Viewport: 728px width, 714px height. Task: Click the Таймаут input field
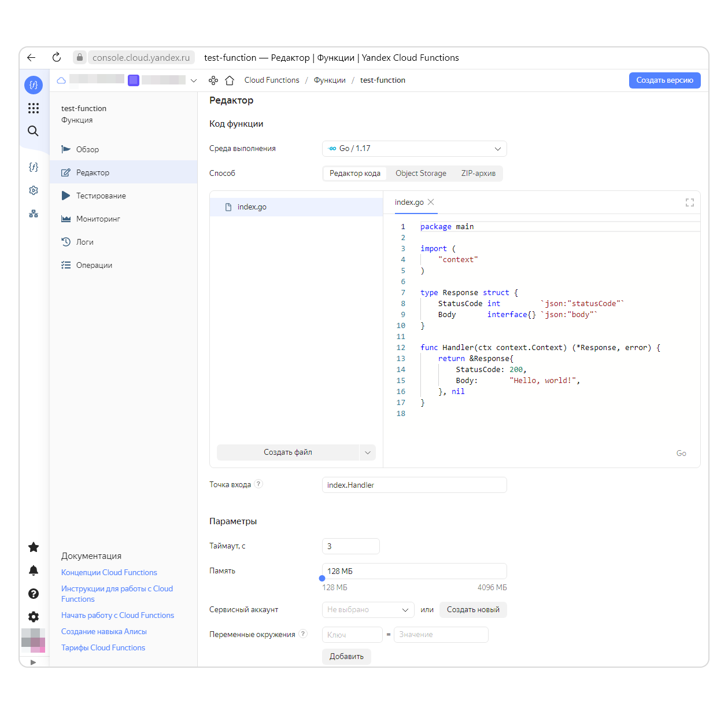point(350,546)
